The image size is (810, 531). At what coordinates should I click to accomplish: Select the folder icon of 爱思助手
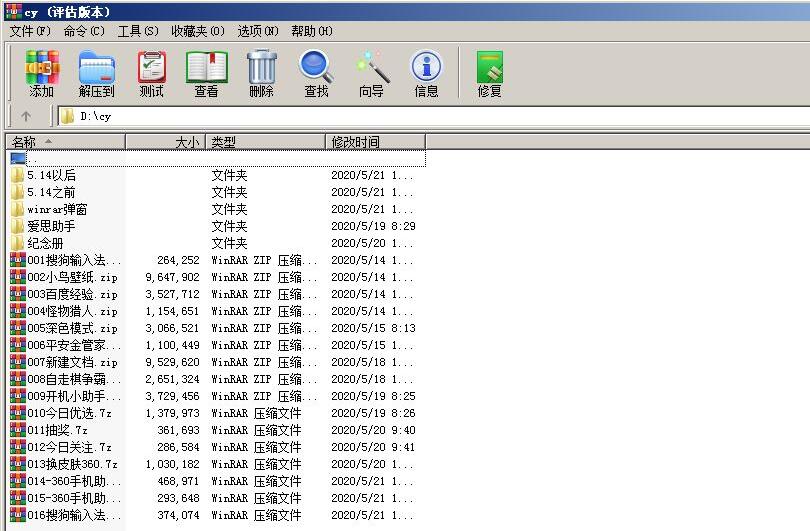18,226
